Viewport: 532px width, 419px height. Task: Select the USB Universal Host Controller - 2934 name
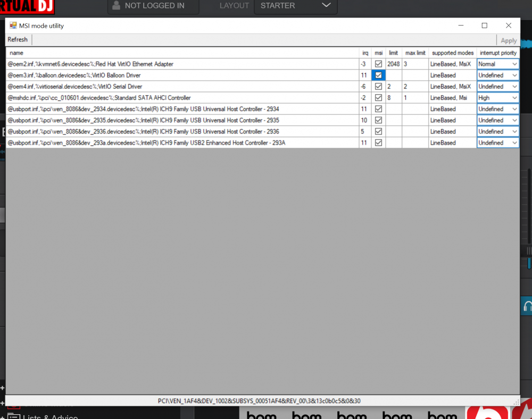182,109
